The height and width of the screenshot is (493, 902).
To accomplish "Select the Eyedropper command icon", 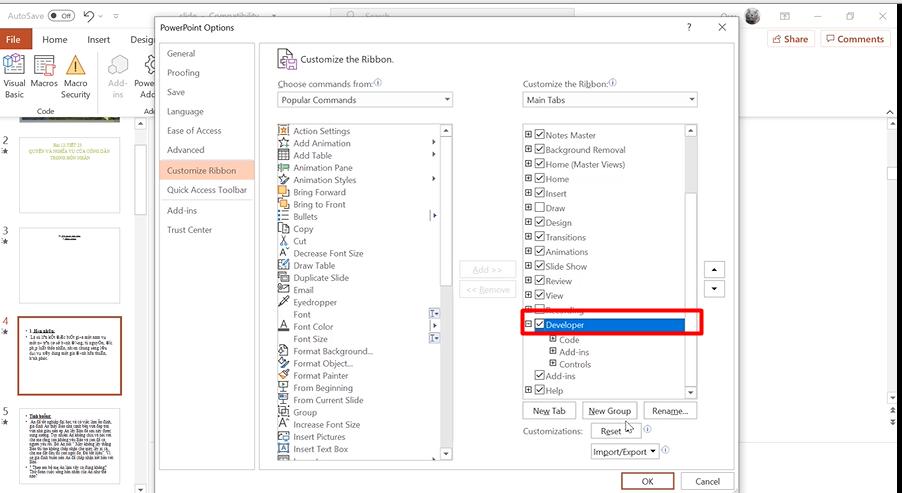I will pos(283,301).
